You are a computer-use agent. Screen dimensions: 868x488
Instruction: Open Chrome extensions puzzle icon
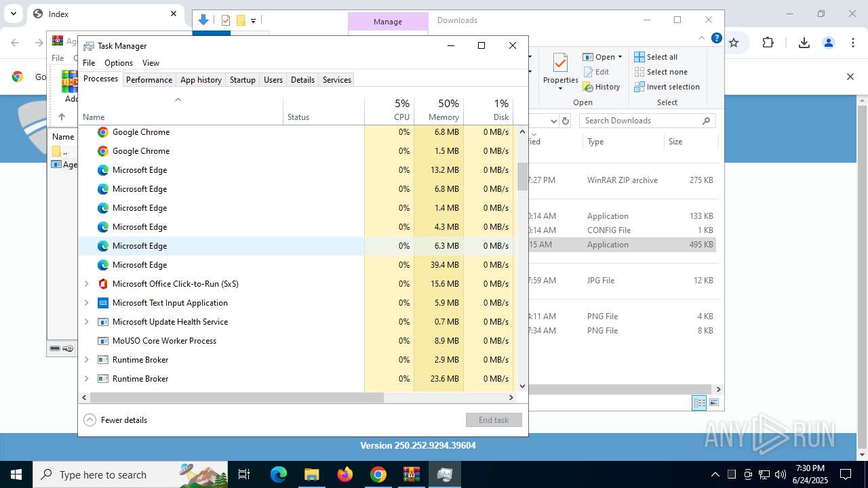(x=768, y=43)
